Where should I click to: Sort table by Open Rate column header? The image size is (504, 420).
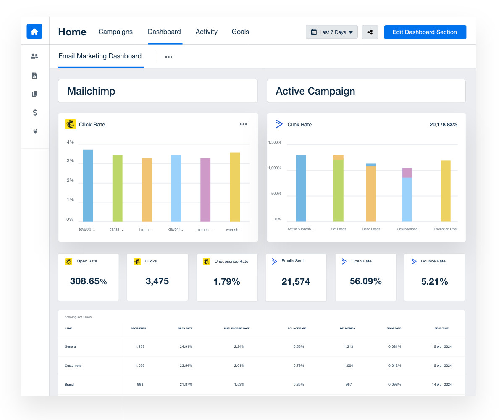point(185,328)
